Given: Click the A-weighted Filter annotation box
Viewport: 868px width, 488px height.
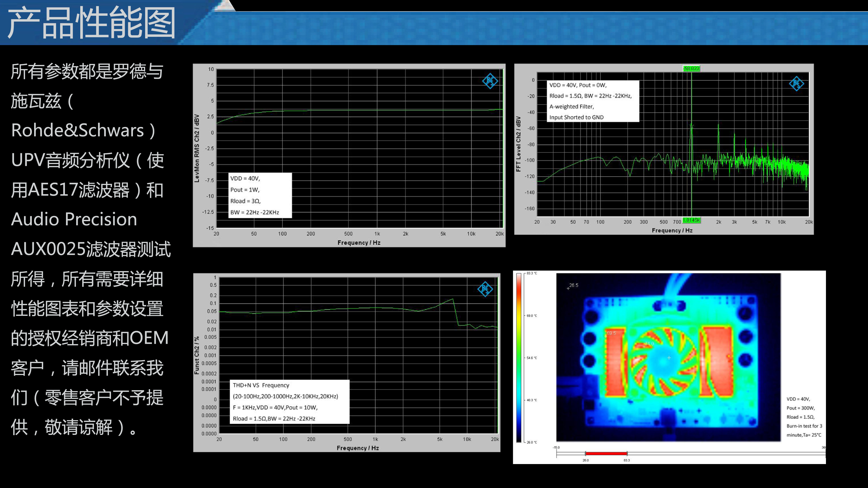Looking at the screenshot, I should tap(593, 101).
